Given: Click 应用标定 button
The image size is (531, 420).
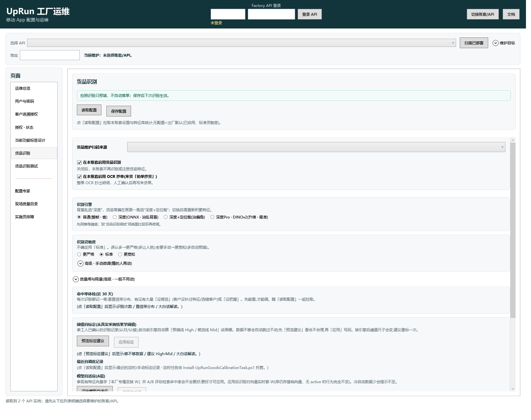Looking at the screenshot, I should [126, 342].
